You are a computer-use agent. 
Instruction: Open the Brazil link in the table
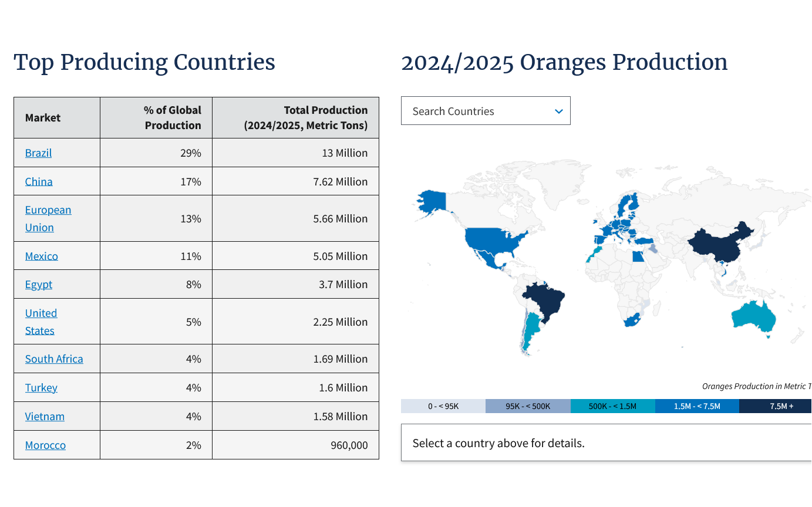38,153
